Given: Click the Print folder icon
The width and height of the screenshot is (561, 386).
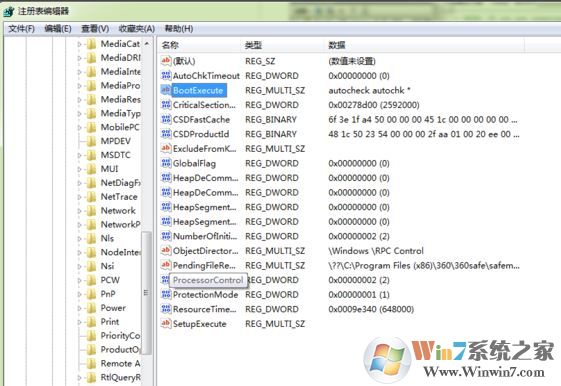Looking at the screenshot, I should click(x=92, y=322).
